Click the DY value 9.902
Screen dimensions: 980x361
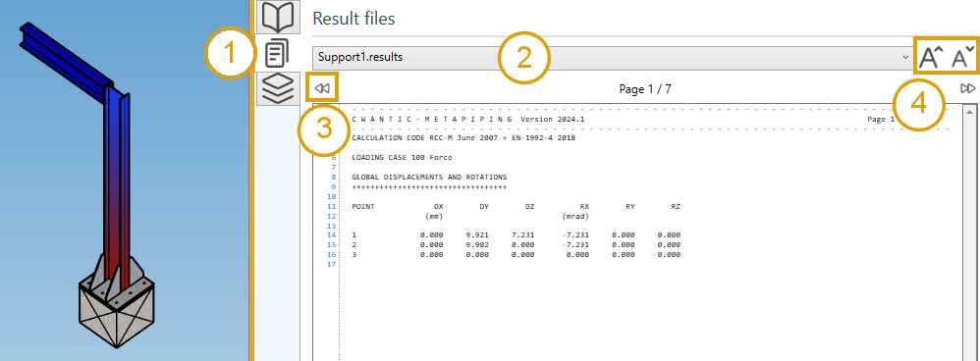coord(477,245)
